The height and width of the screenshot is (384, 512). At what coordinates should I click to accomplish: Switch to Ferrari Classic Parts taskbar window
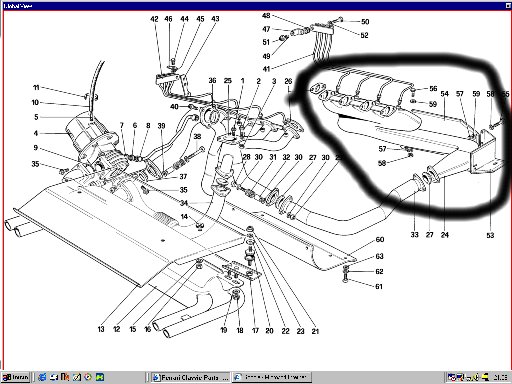click(191, 377)
